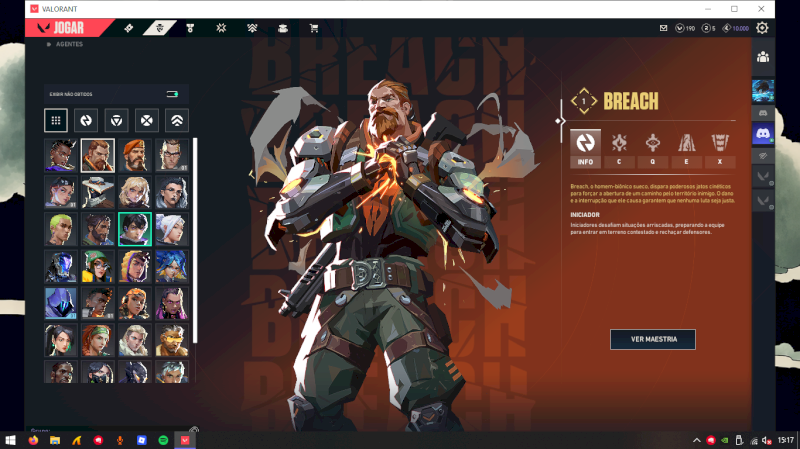
Task: Open the winged-chevrons icon in top navigation
Action: click(252, 28)
